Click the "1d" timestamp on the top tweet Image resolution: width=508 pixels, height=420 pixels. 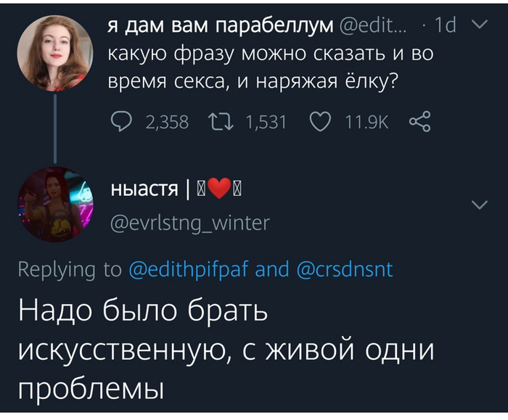click(443, 27)
